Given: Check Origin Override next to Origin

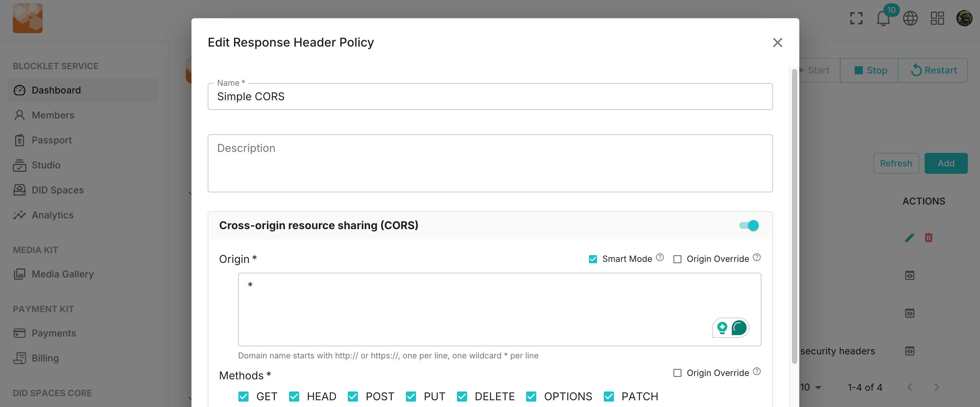Looking at the screenshot, I should pyautogui.click(x=677, y=259).
